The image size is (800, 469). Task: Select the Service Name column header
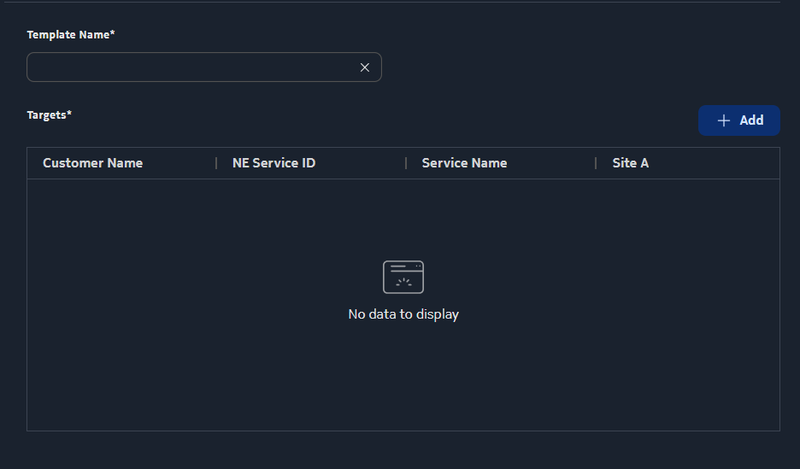pyautogui.click(x=464, y=163)
